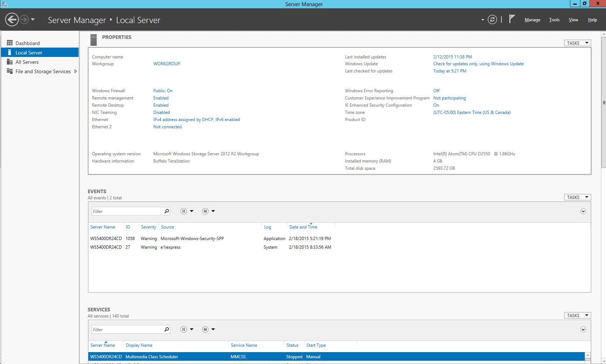Click the main vertical scrollbar thumb
The height and width of the screenshot is (364, 606).
coord(604,102)
